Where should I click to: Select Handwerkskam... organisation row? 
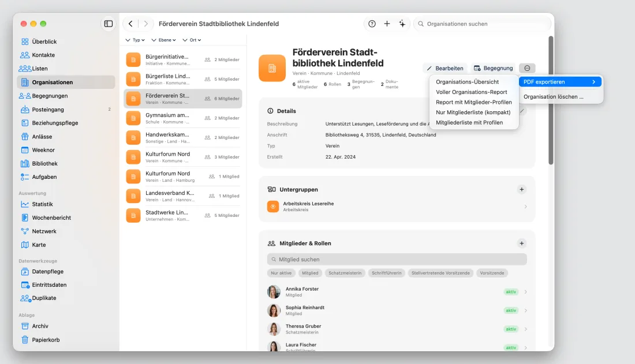(x=182, y=137)
